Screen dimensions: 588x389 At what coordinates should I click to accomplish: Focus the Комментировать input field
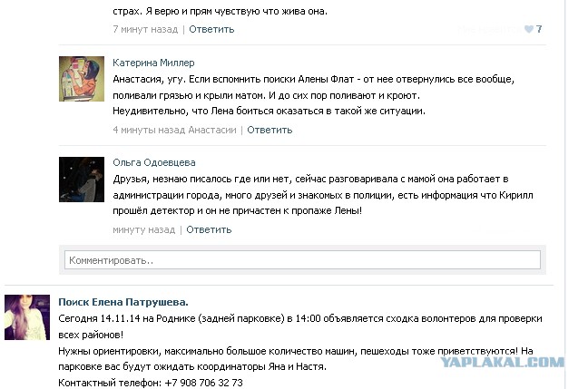point(302,260)
